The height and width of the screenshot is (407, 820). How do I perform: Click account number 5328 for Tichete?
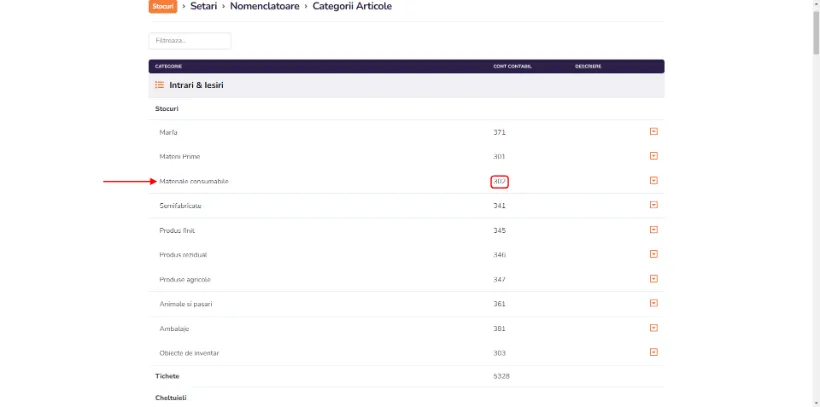pos(502,376)
